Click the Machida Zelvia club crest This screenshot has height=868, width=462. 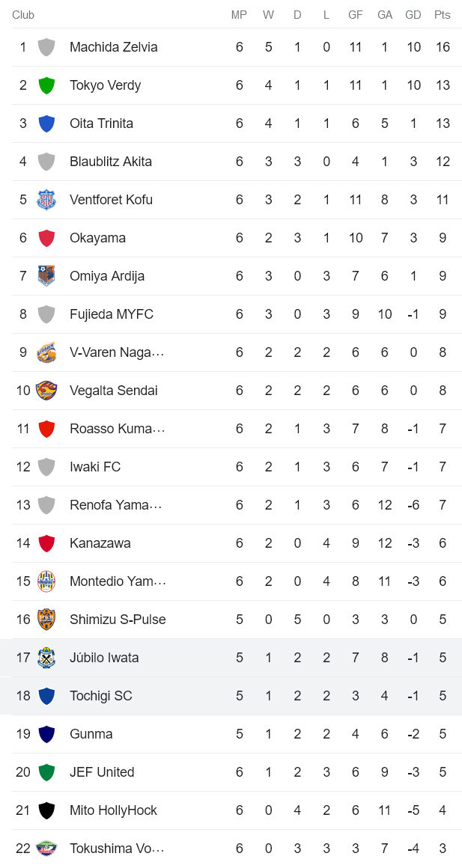(46, 46)
